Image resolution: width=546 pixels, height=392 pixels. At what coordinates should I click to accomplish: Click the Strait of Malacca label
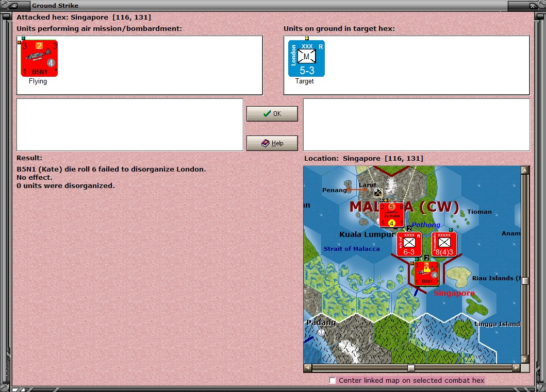click(x=352, y=249)
